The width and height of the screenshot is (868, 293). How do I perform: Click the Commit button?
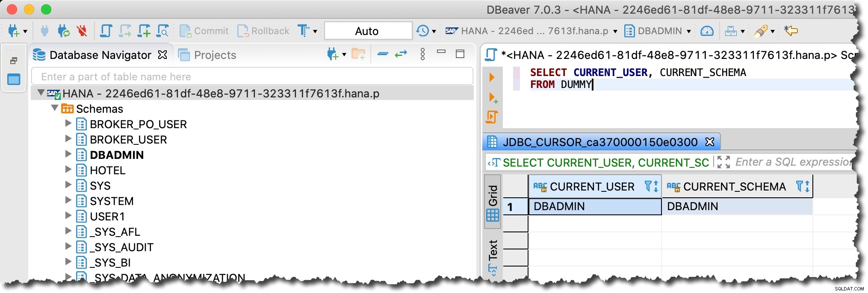(204, 31)
